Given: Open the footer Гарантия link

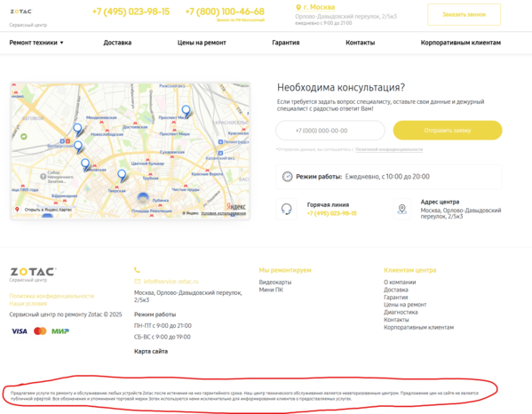Looking at the screenshot, I should 396,298.
